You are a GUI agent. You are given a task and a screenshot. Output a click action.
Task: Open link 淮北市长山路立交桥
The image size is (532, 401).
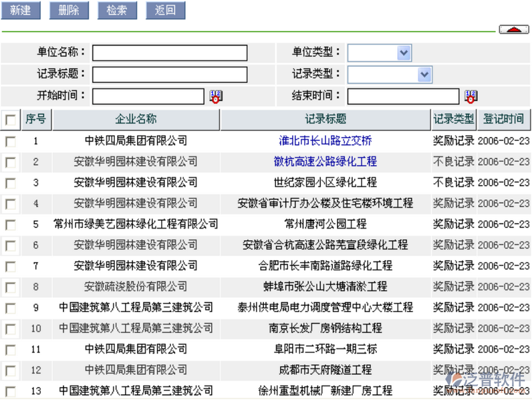click(x=325, y=141)
